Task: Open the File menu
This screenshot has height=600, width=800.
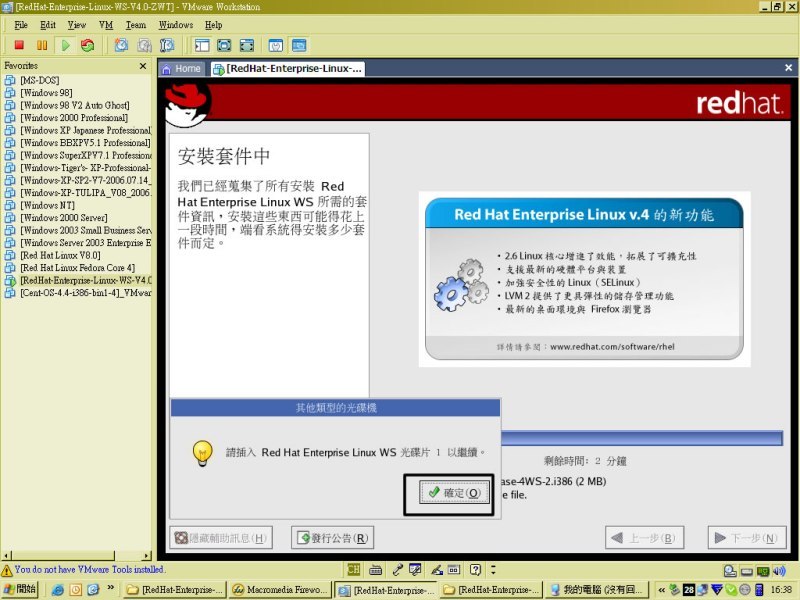Action: 21,25
